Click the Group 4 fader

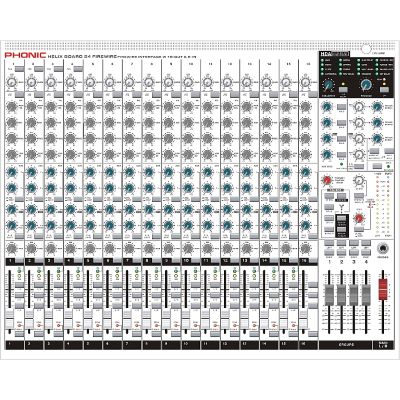pyautogui.click(x=366, y=295)
